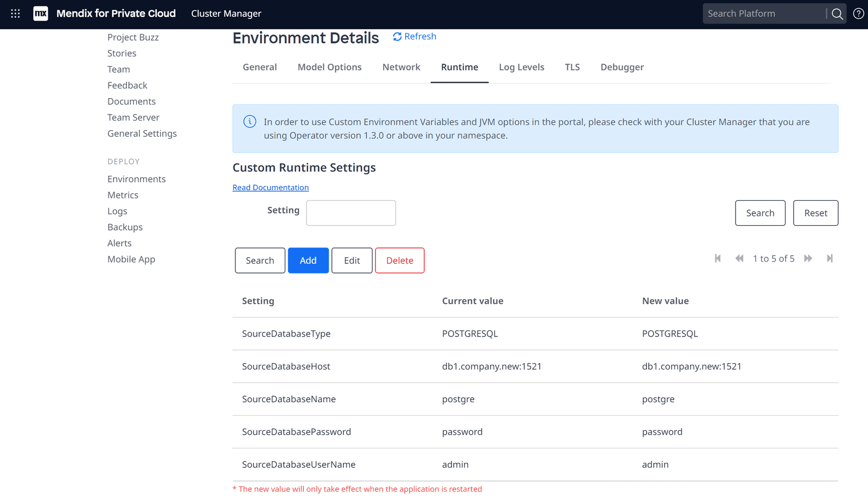This screenshot has width=868, height=502.
Task: Click the Add button
Action: coord(308,260)
